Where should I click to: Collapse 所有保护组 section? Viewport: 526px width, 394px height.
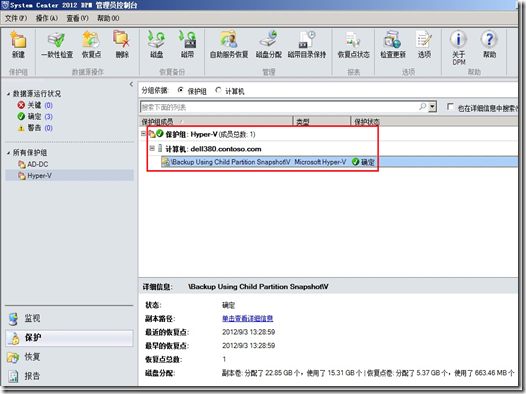pos(8,153)
